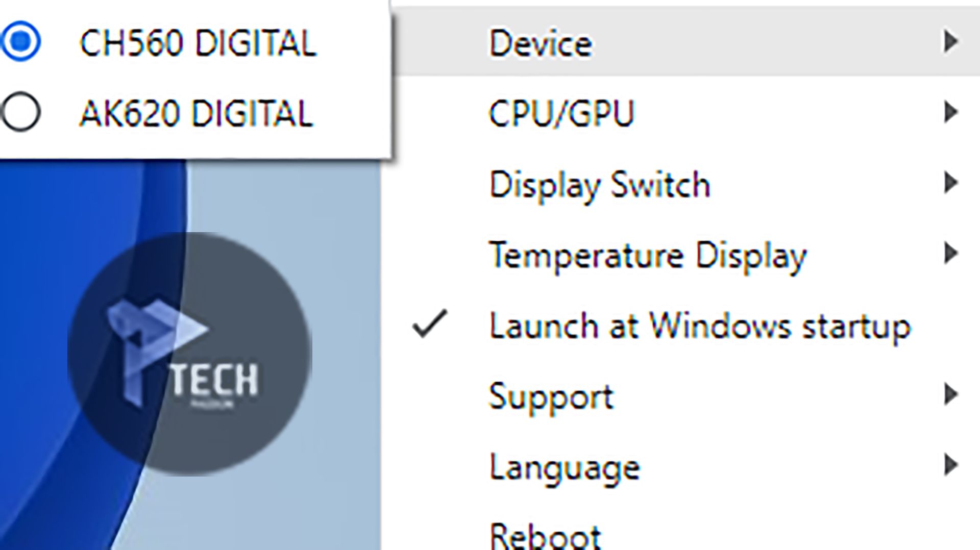Click the Launch at Windows startup text
Viewport: 980px width, 550px height.
[700, 326]
